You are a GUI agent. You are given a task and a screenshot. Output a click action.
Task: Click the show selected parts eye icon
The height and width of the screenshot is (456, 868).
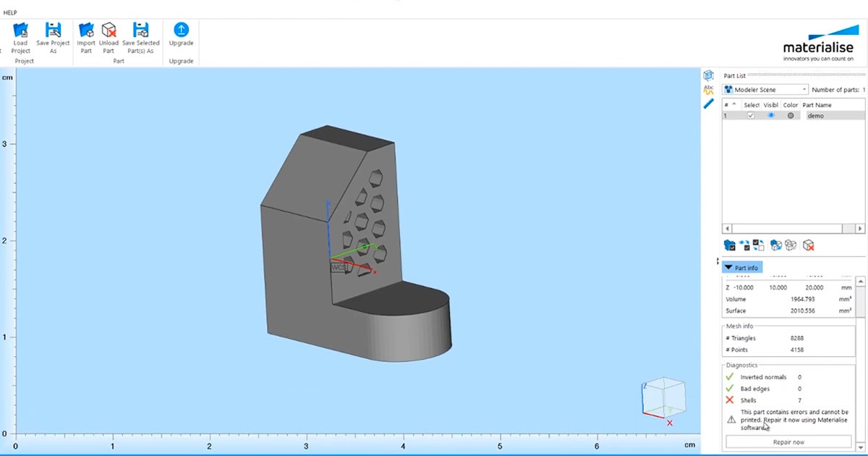(x=744, y=245)
